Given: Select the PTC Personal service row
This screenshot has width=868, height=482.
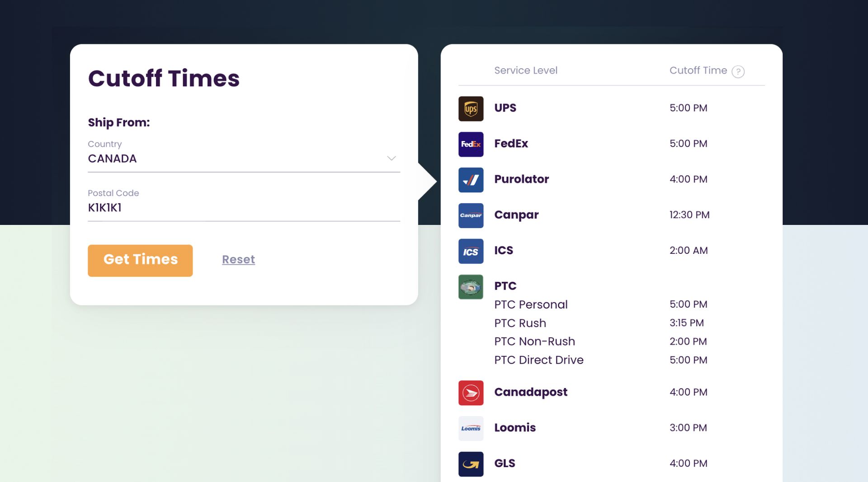Looking at the screenshot, I should click(531, 304).
